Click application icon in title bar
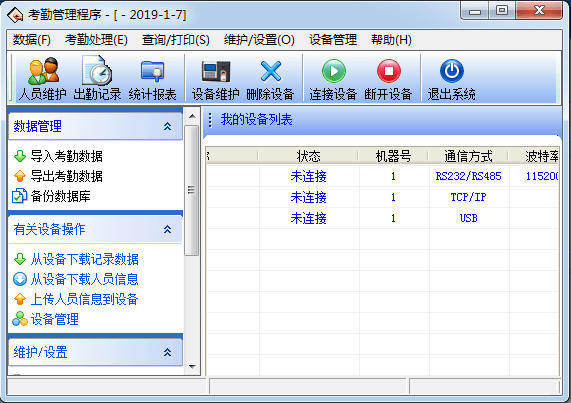This screenshot has height=403, width=571. [x=15, y=15]
